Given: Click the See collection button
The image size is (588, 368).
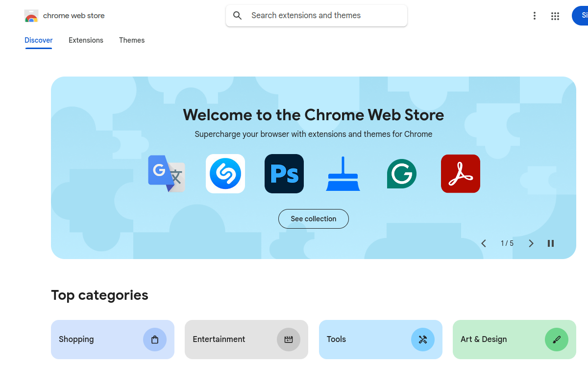Looking at the screenshot, I should tap(314, 219).
